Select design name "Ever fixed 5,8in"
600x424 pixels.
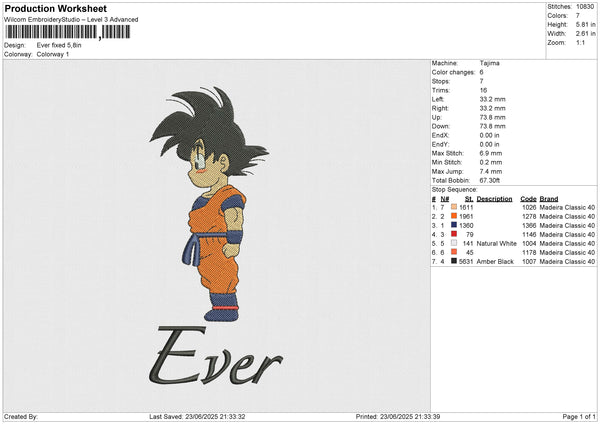coord(59,45)
